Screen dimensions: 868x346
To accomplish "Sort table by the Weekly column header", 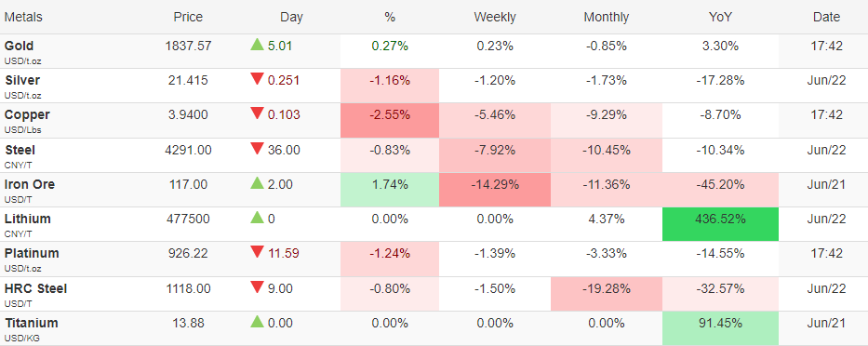I will (x=494, y=17).
